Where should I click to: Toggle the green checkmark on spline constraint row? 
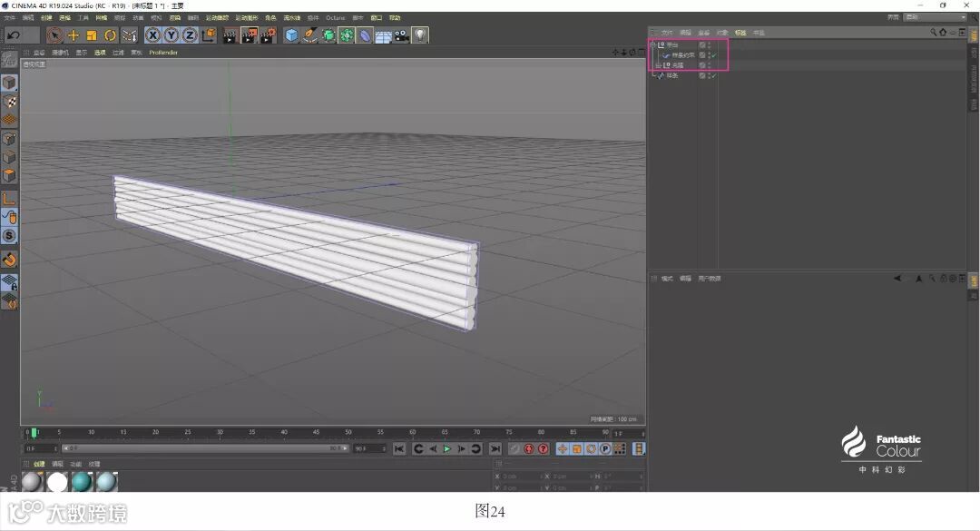[x=714, y=55]
